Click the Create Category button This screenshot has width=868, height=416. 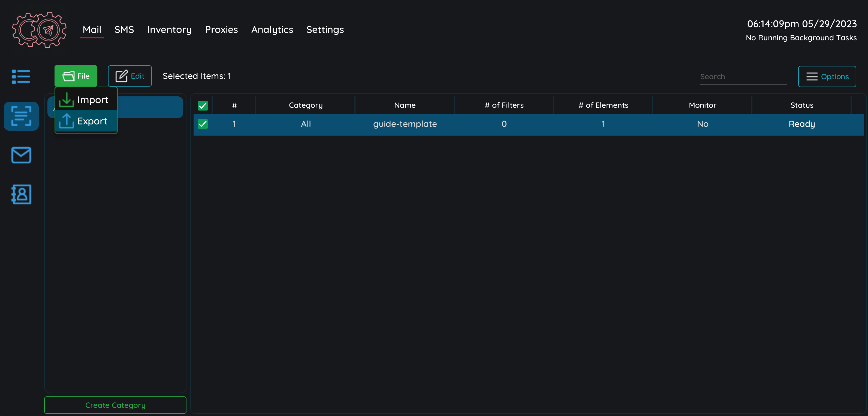[115, 405]
